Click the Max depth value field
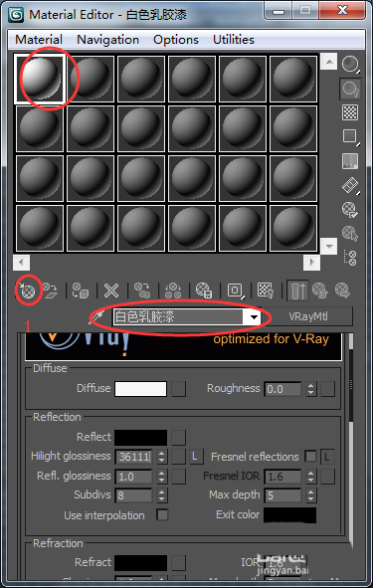The height and width of the screenshot is (588, 373). tap(282, 495)
